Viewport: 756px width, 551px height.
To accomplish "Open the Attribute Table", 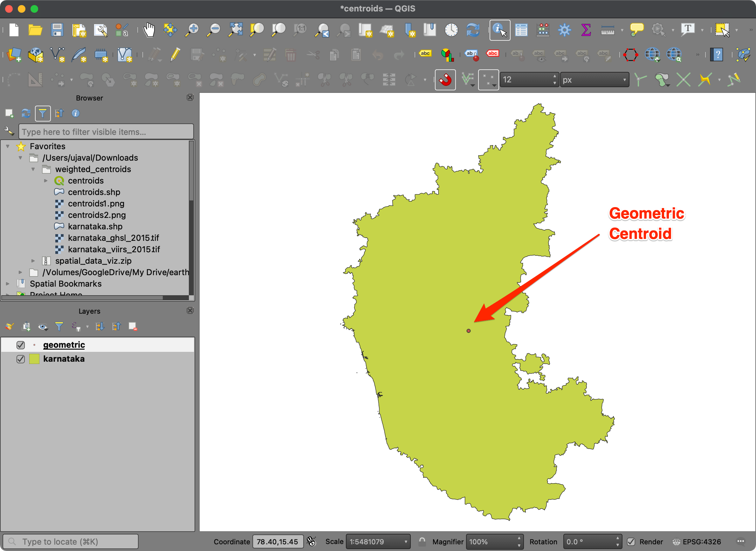I will [x=522, y=30].
